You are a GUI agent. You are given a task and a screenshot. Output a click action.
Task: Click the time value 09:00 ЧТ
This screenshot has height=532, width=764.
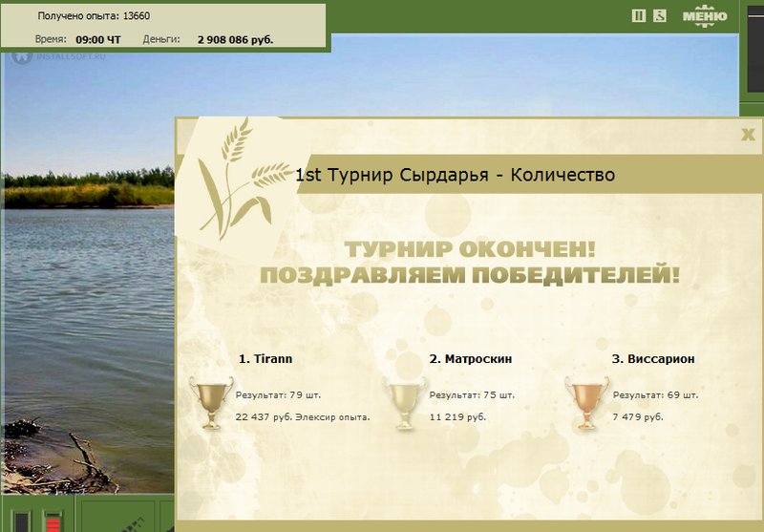pyautogui.click(x=98, y=40)
